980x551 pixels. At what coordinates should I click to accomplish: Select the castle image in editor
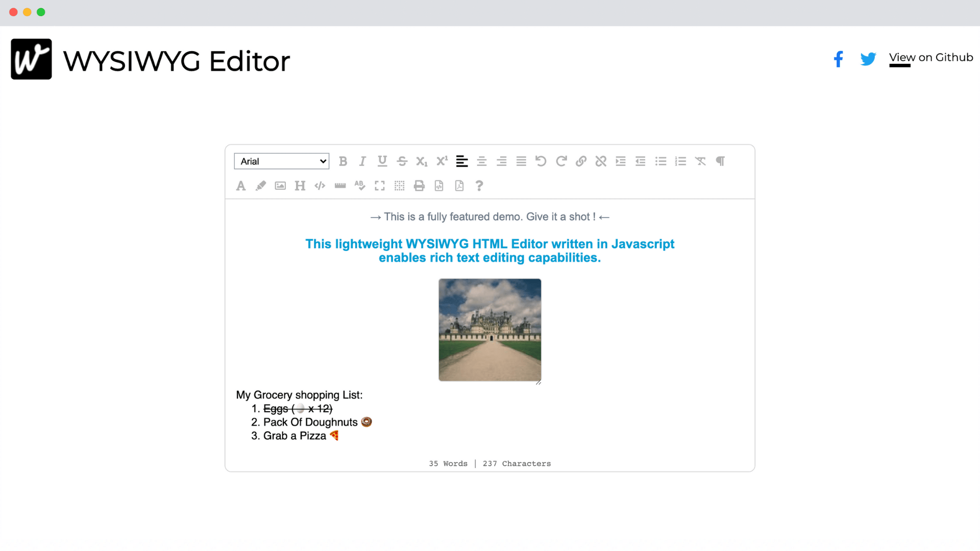pyautogui.click(x=490, y=330)
